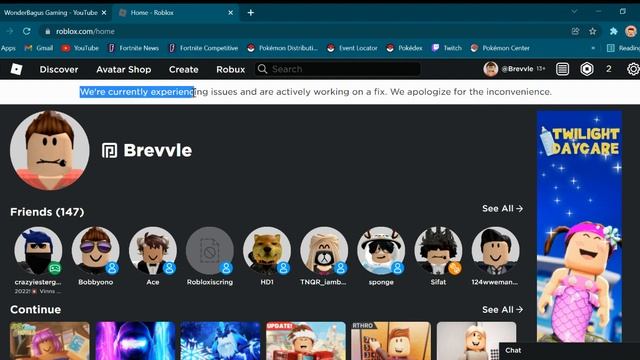Viewport: 640px width, 360px height.
Task: Click the search magnifier icon
Action: point(262,69)
